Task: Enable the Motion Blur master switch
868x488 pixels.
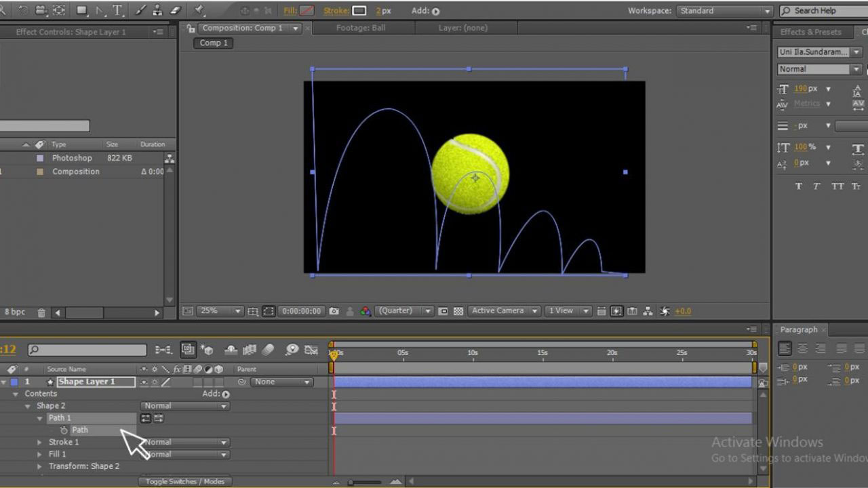Action: (x=269, y=349)
